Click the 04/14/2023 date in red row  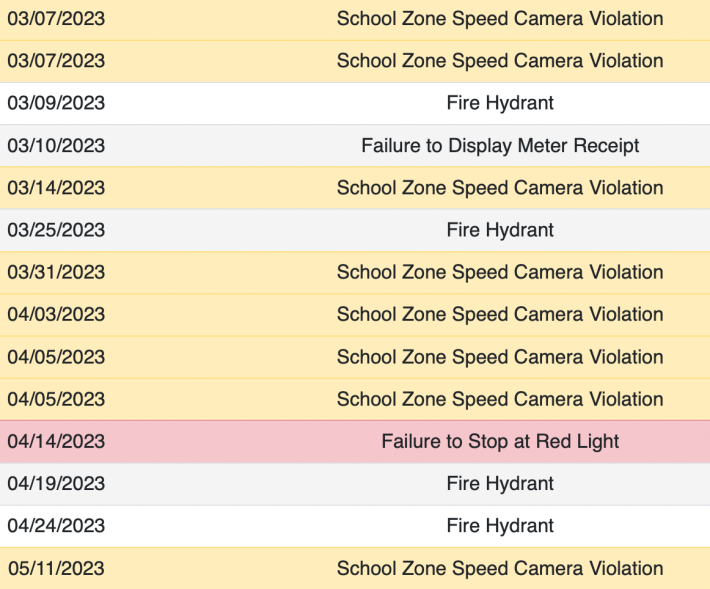[56, 441]
